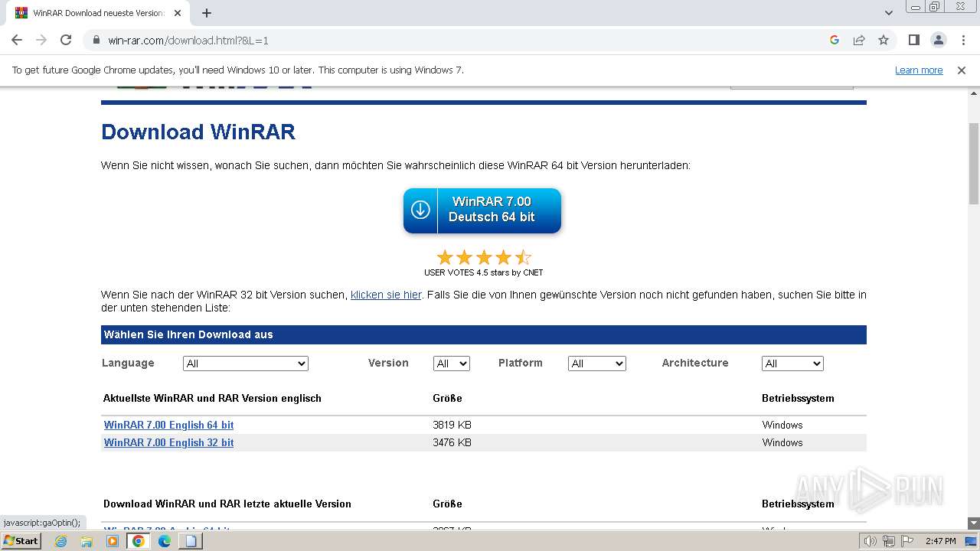The image size is (980, 551).
Task: Click the 'Download WinRAR' heading
Action: 198,132
